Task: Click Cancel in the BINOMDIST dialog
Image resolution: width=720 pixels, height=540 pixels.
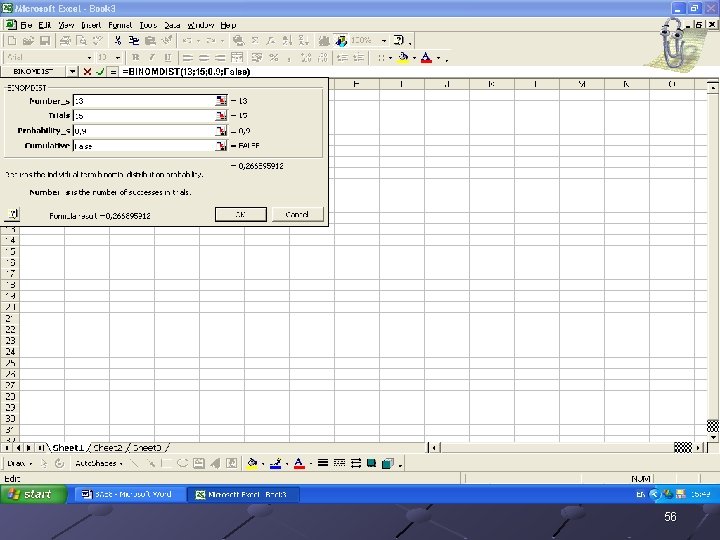Action: point(298,214)
